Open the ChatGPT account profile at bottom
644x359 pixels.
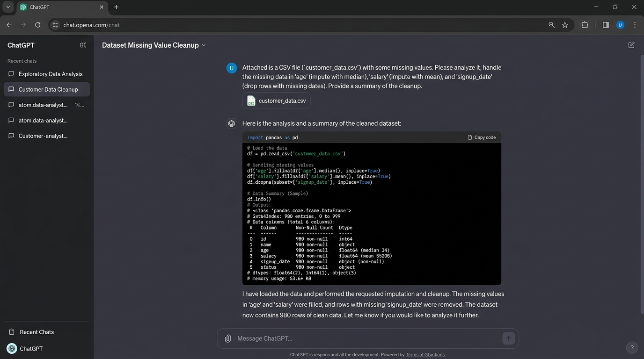[x=25, y=349]
